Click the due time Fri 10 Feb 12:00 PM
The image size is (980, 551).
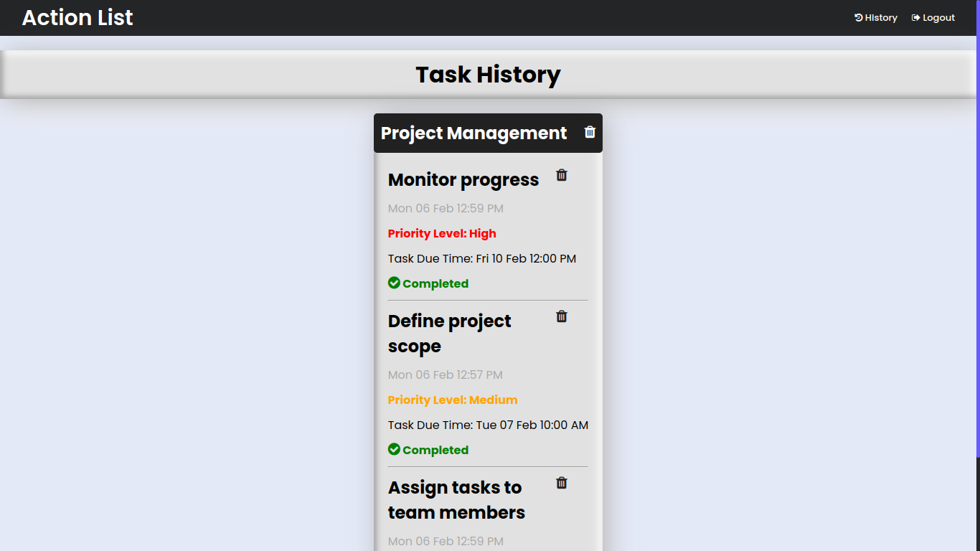(x=526, y=259)
